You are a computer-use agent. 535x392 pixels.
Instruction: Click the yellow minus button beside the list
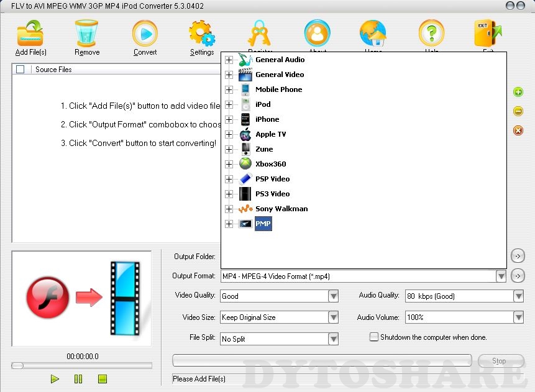(518, 111)
